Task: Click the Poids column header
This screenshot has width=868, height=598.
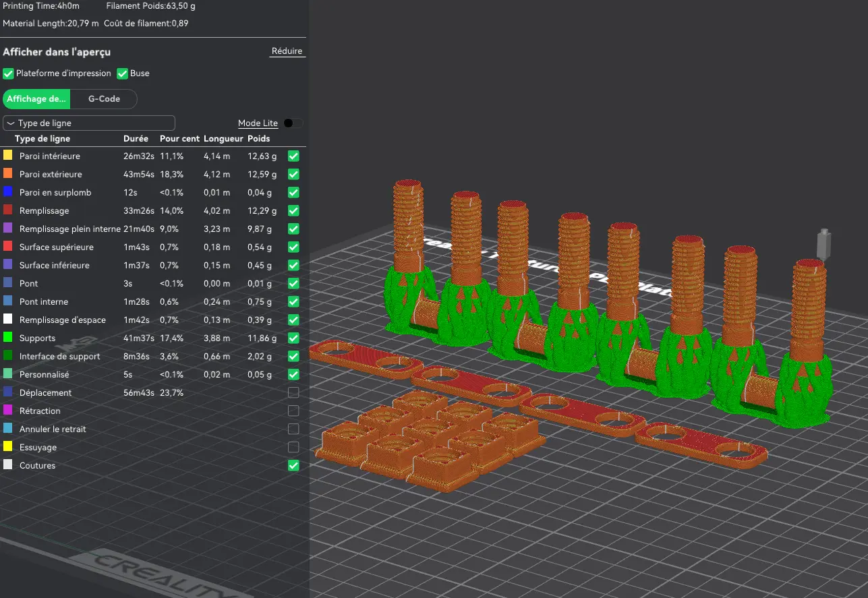Action: (x=258, y=139)
